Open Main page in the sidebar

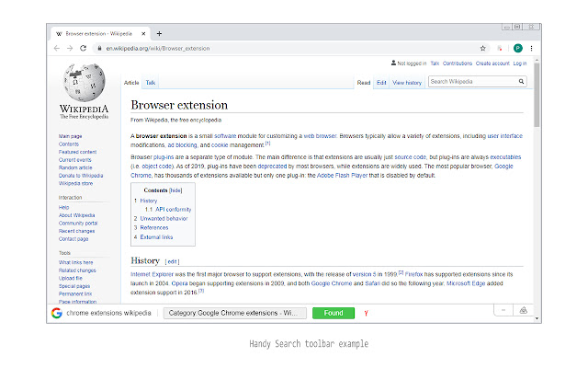70,136
